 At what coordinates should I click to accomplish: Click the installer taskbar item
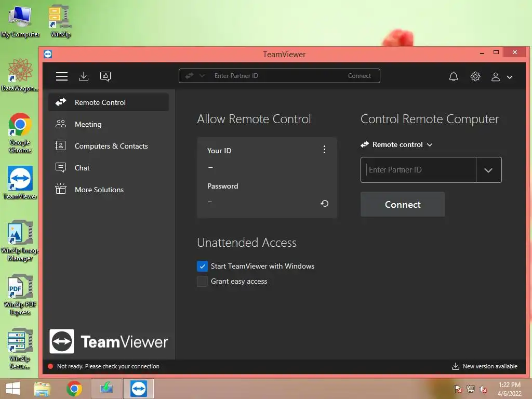coord(107,389)
